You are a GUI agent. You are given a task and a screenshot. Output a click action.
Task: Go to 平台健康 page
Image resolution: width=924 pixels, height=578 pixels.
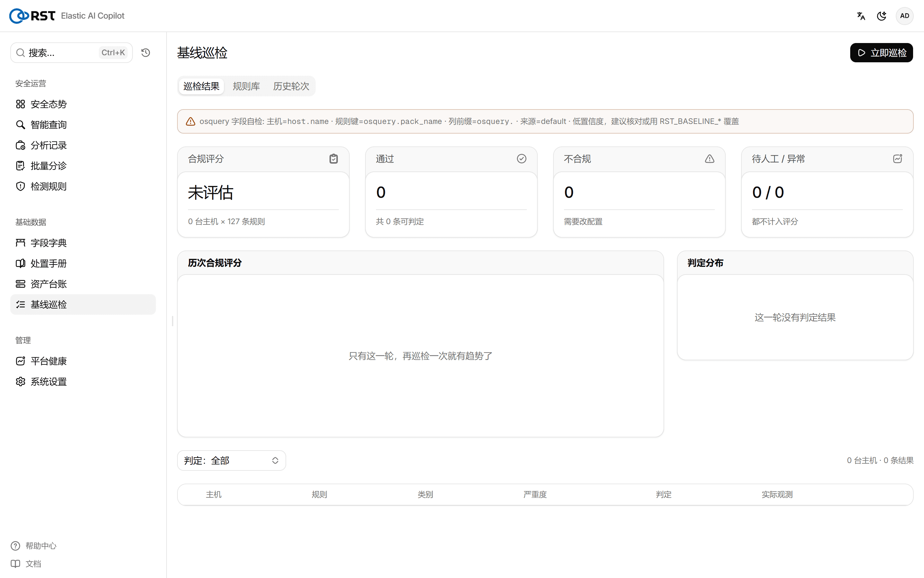[83, 361]
